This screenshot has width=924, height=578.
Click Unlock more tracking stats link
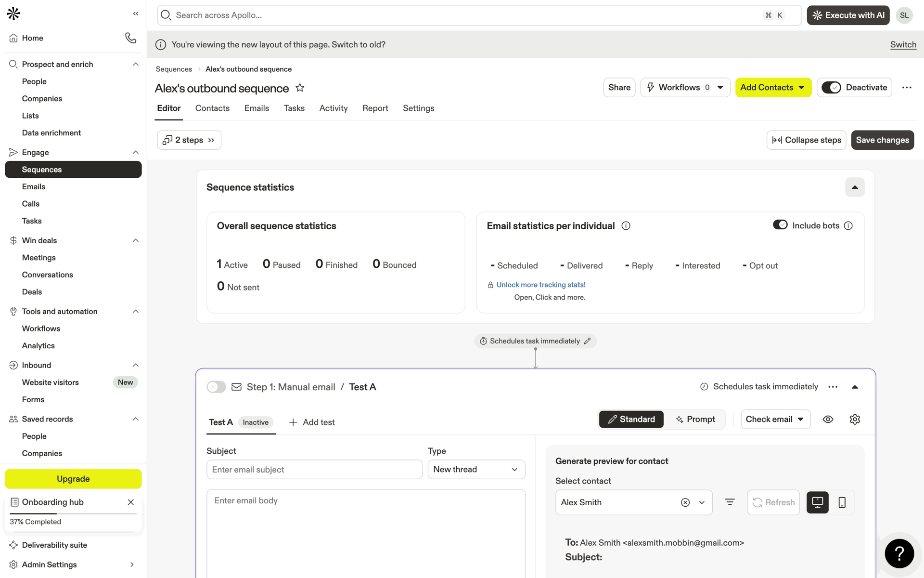click(541, 285)
